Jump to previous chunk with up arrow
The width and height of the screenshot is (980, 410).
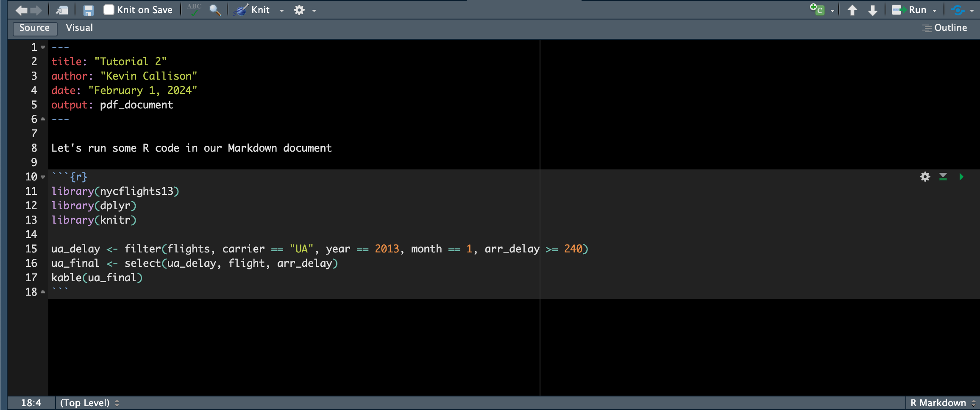(852, 10)
